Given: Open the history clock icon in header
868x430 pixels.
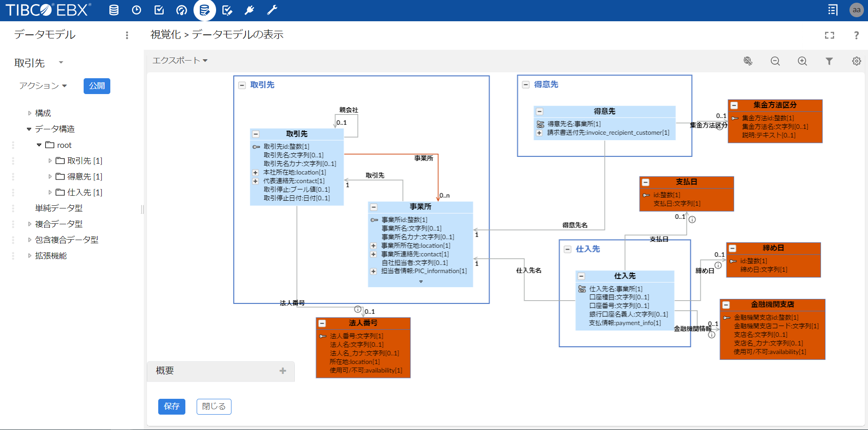Looking at the screenshot, I should click(x=137, y=10).
